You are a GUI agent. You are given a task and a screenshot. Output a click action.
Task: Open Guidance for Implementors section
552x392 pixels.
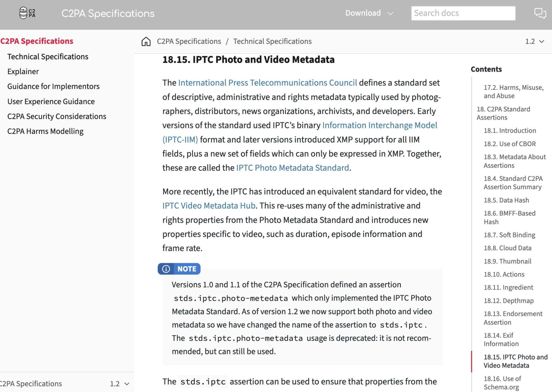pyautogui.click(x=53, y=86)
